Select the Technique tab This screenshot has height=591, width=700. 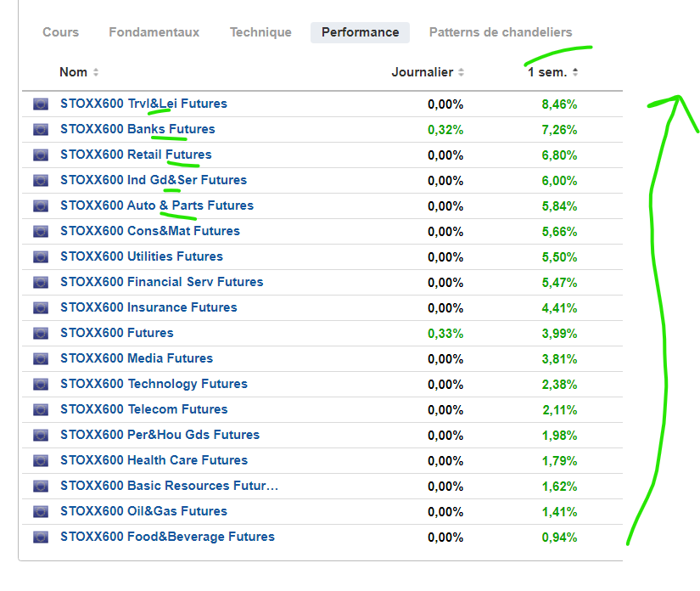click(x=260, y=32)
